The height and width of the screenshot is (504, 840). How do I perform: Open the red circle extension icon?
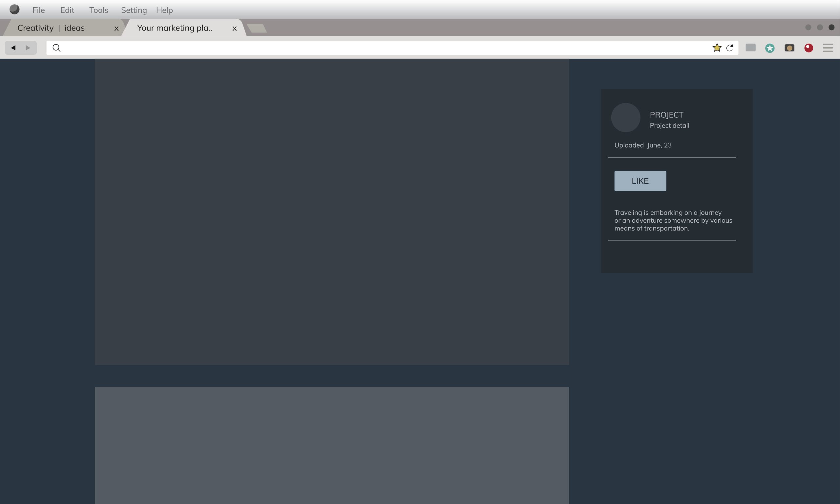coord(808,48)
